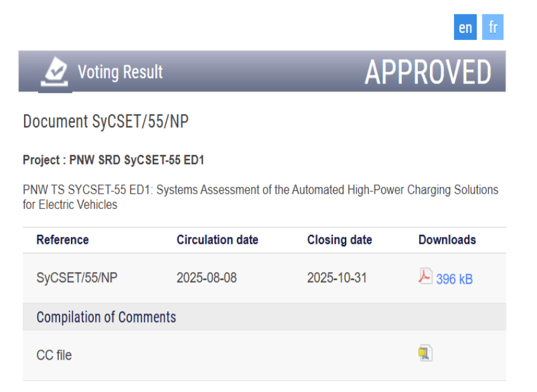Select the SyCSET/55/NP reference cell
The height and width of the screenshot is (392, 537).
point(77,278)
